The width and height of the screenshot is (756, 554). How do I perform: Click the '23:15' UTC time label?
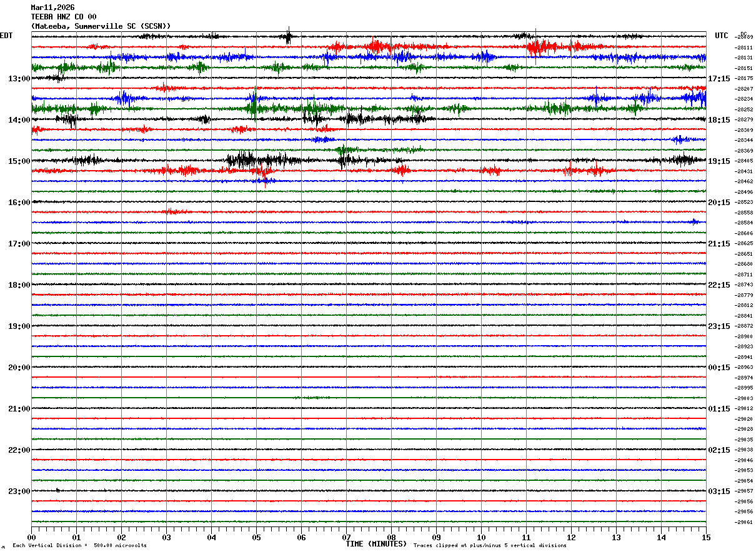tap(719, 326)
